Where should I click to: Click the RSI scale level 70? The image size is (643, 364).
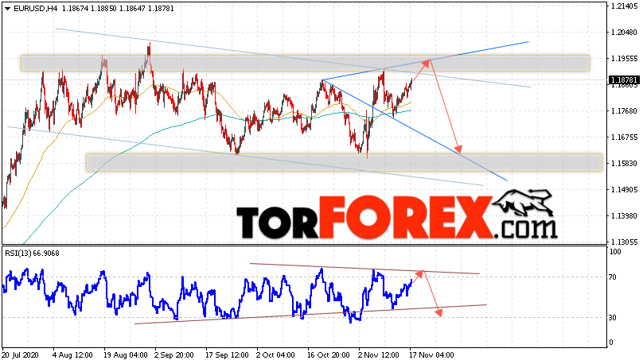coord(613,277)
